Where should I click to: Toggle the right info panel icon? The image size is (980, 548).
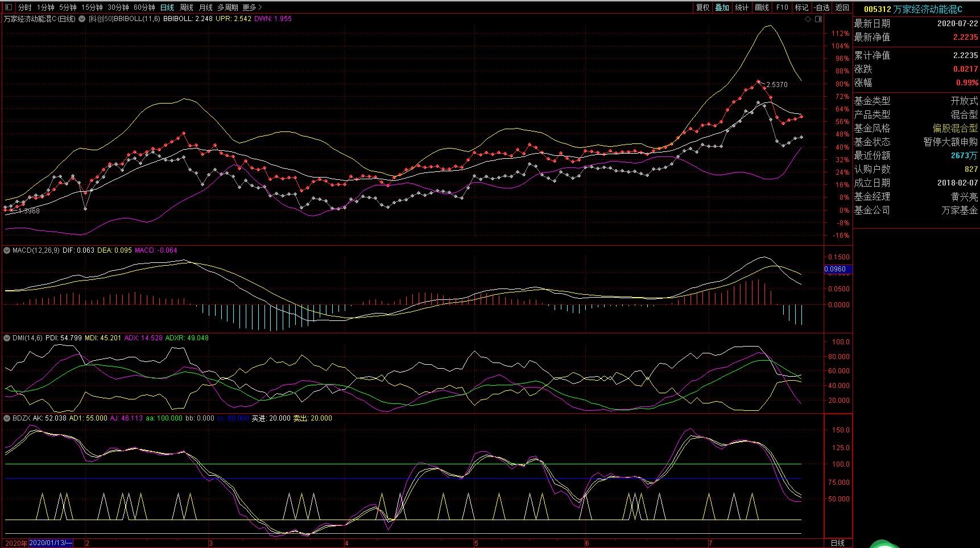[818, 19]
